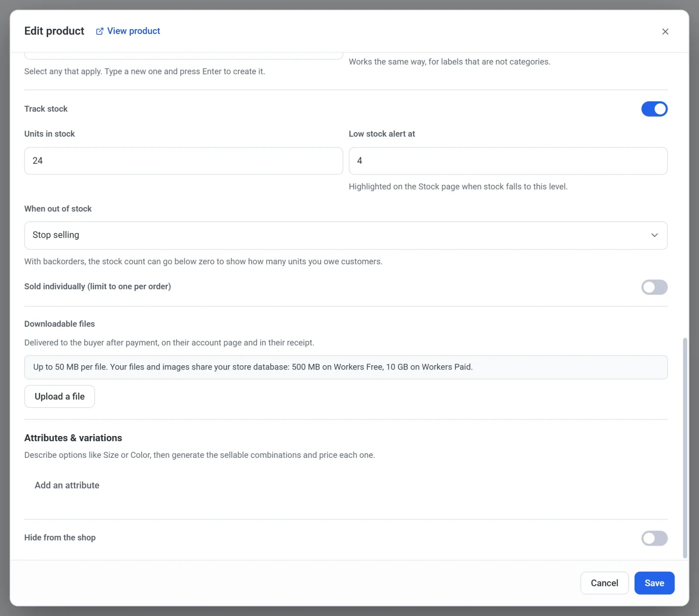The image size is (699, 616).
Task: Click the chevron arrow of Stop selling
Action: [654, 235]
